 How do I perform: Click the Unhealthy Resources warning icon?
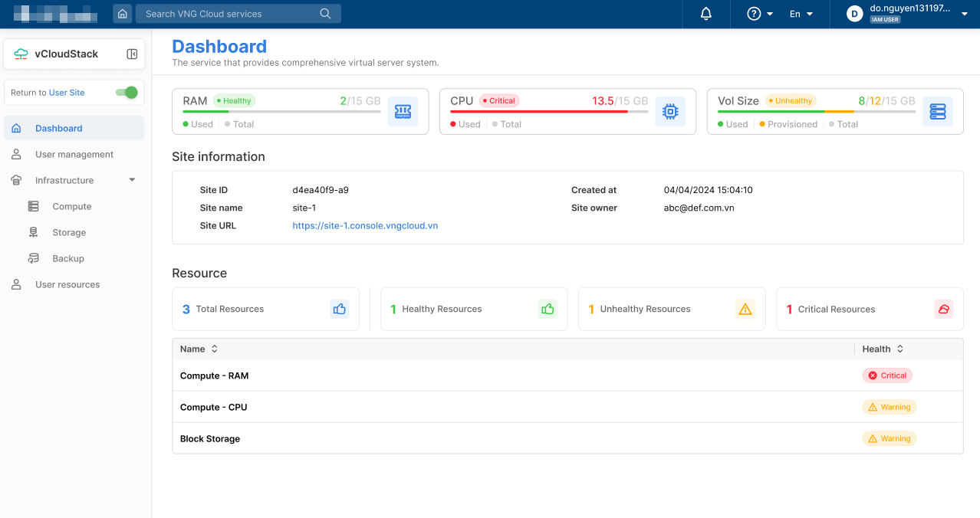745,309
